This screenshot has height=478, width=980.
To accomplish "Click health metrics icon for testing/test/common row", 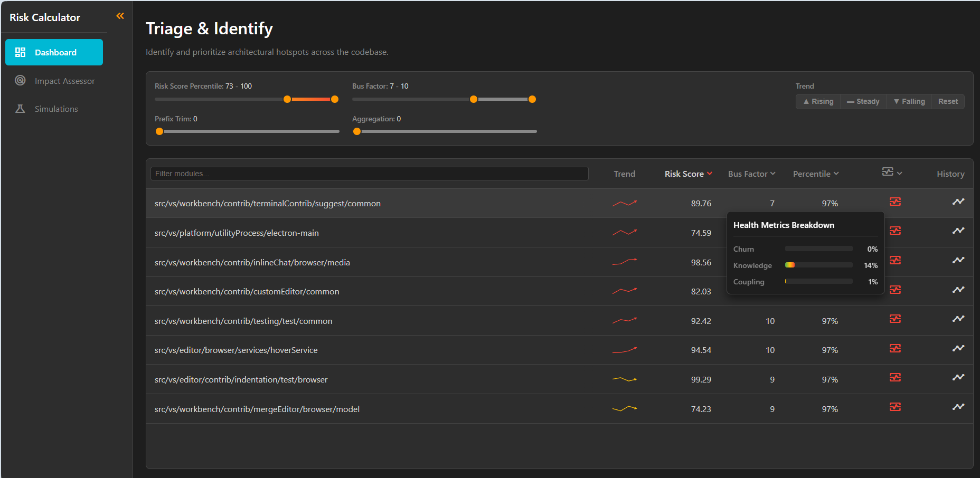I will click(895, 319).
